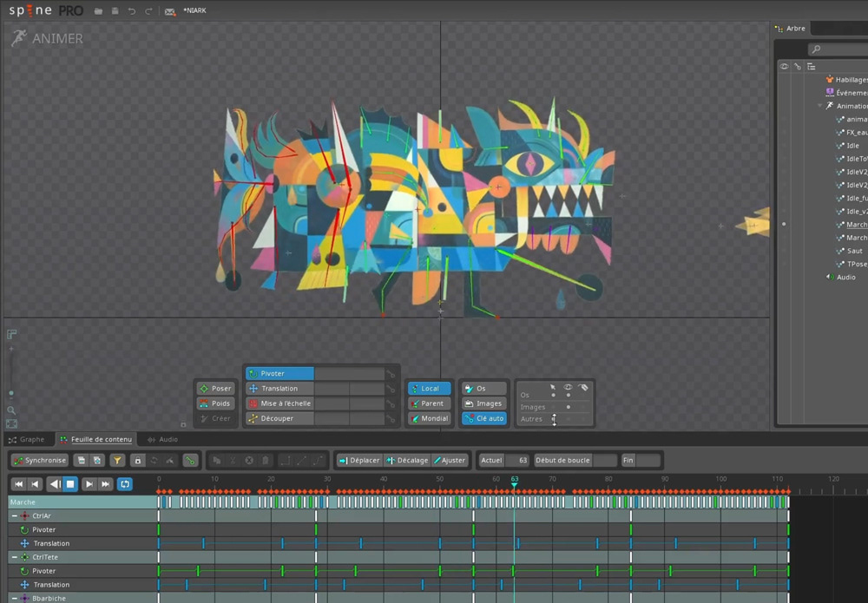868x603 pixels.
Task: Click the Décalage button
Action: click(407, 460)
